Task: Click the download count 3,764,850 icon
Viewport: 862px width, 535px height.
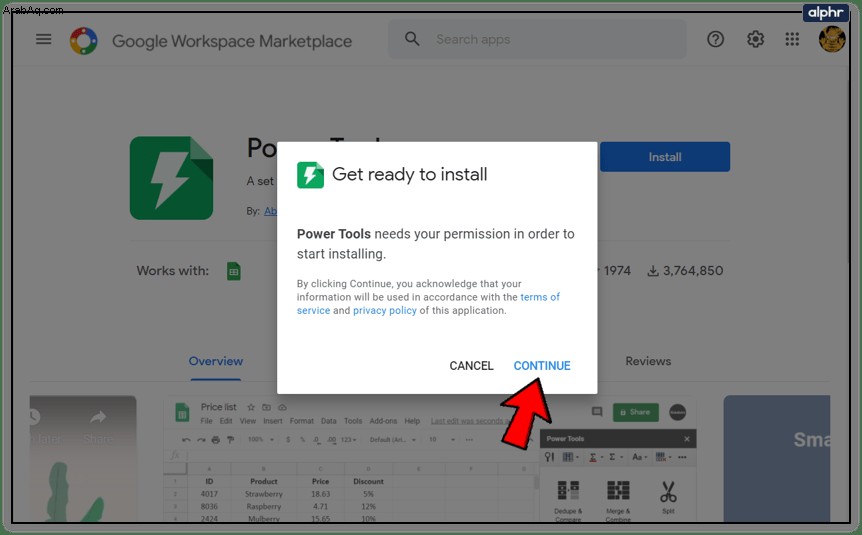Action: coord(653,271)
